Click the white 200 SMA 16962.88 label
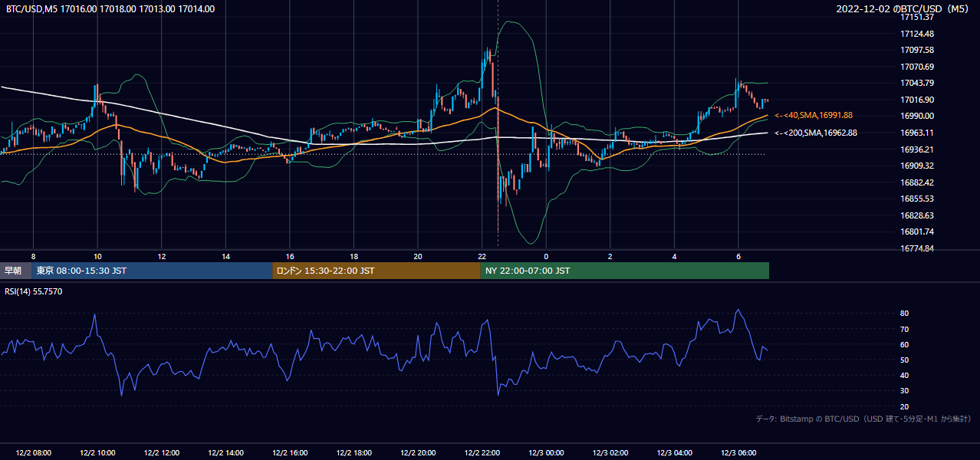The width and height of the screenshot is (980, 460). click(816, 133)
